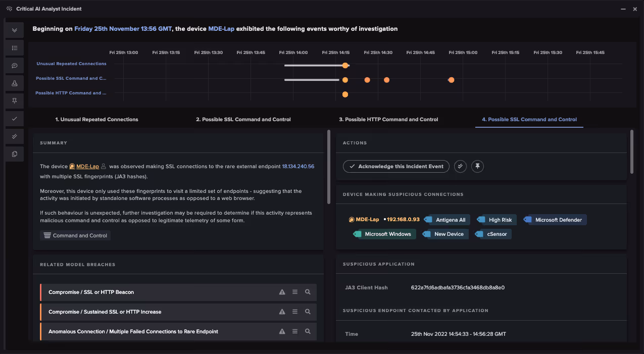Click the Friday 25th November 13:56 GMT link
Screen dimensions: 644x354
pyautogui.click(x=123, y=29)
